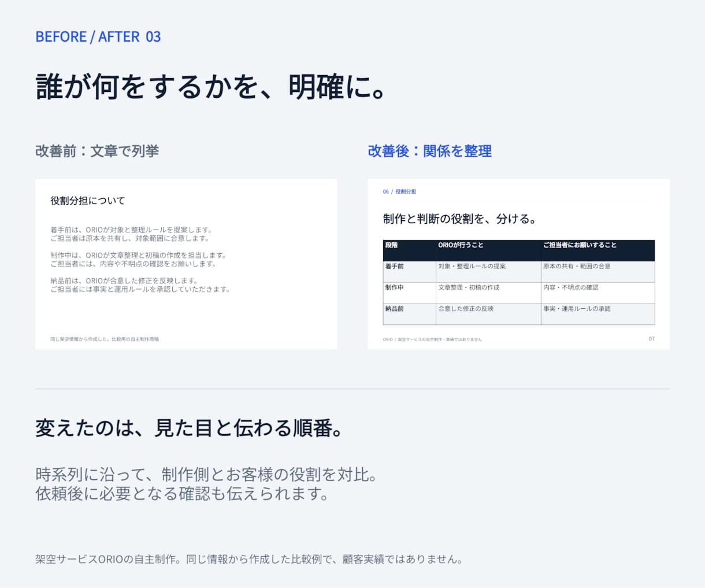Click the '改善前：文章で列挙' subheading
This screenshot has height=588, width=705.
97,151
